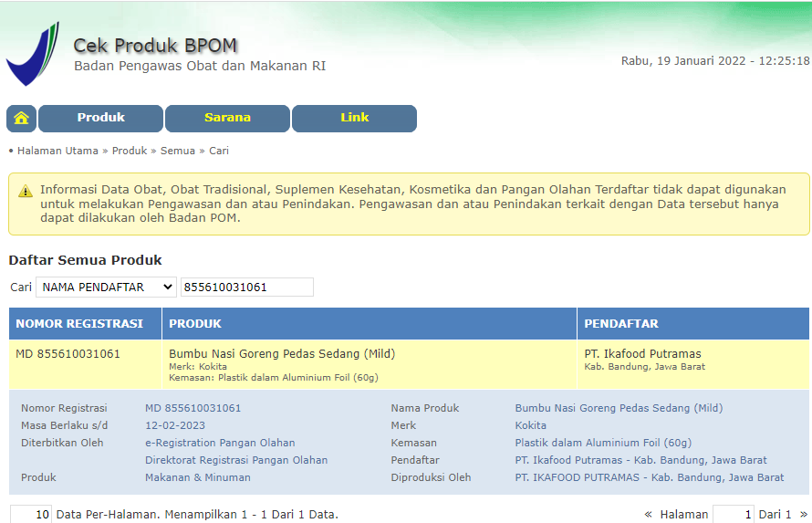This screenshot has height=523, width=812.
Task: Click the Produk breadcrumb link
Action: [x=130, y=151]
